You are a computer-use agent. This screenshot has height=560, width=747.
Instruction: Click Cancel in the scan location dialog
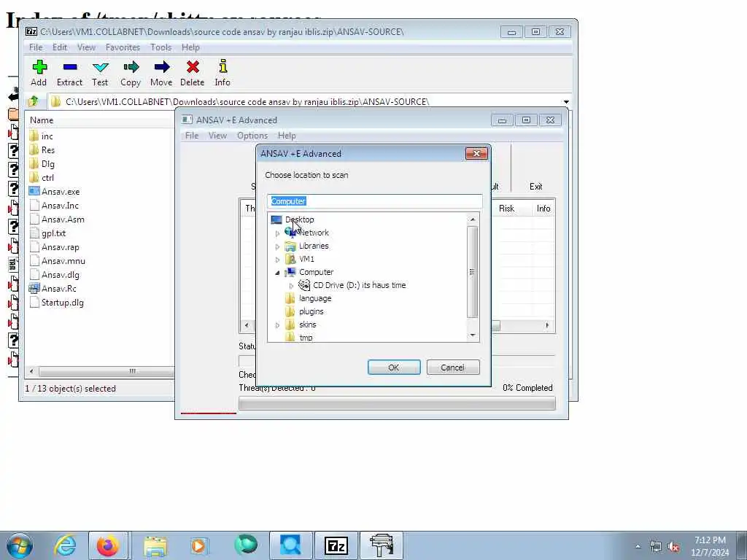click(x=453, y=367)
